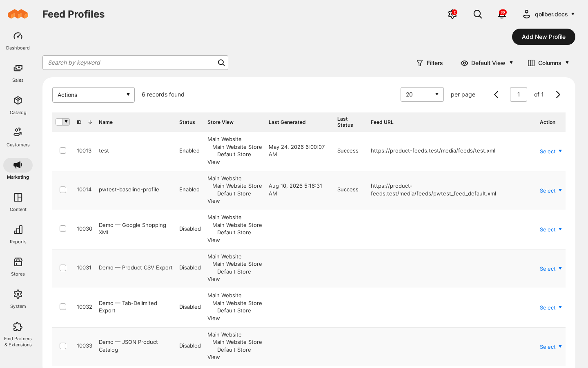This screenshot has height=368, width=588.
Task: Open the Filters panel
Action: click(430, 63)
